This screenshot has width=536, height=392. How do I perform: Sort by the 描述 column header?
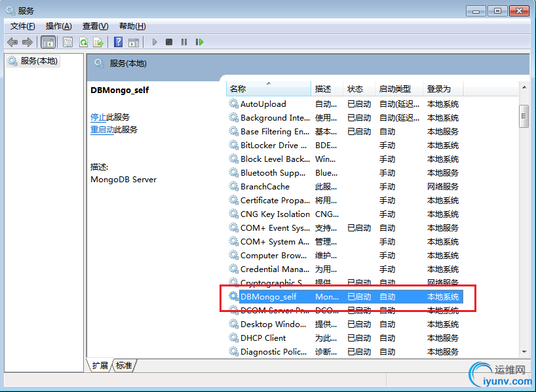327,89
